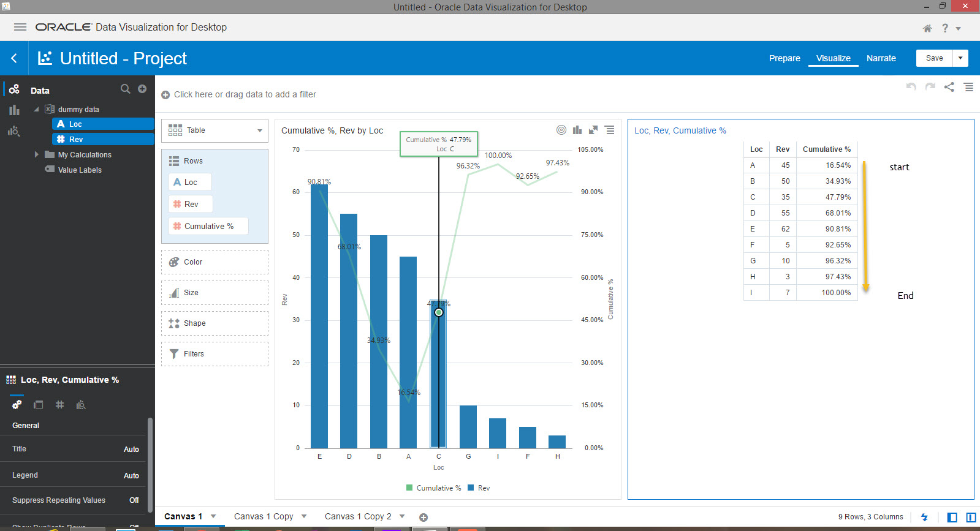Select the Canvas 1 tab

pos(183,516)
